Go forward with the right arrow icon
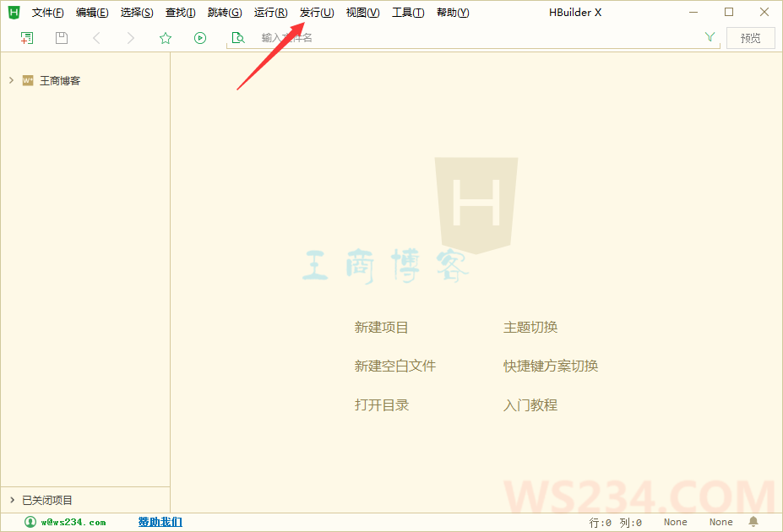 click(x=131, y=38)
